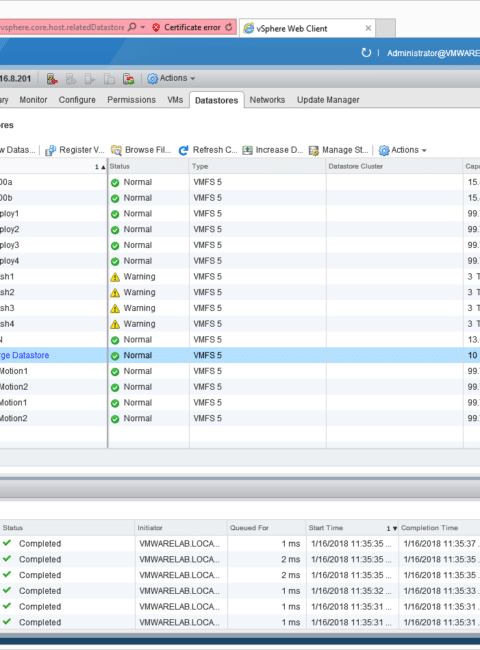Click the completion time '1/16/2018 11:35:33' cell
The width and height of the screenshot is (480, 650).
439,591
